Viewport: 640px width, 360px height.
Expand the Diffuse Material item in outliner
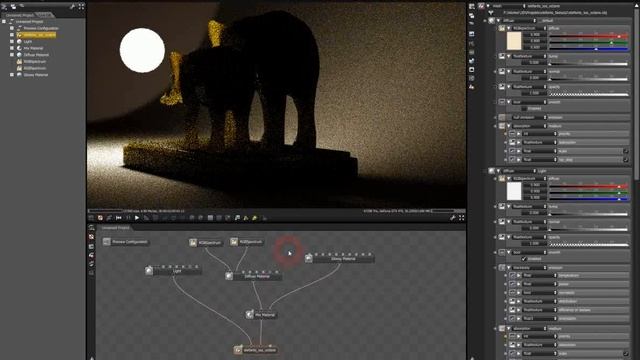click(x=12, y=55)
